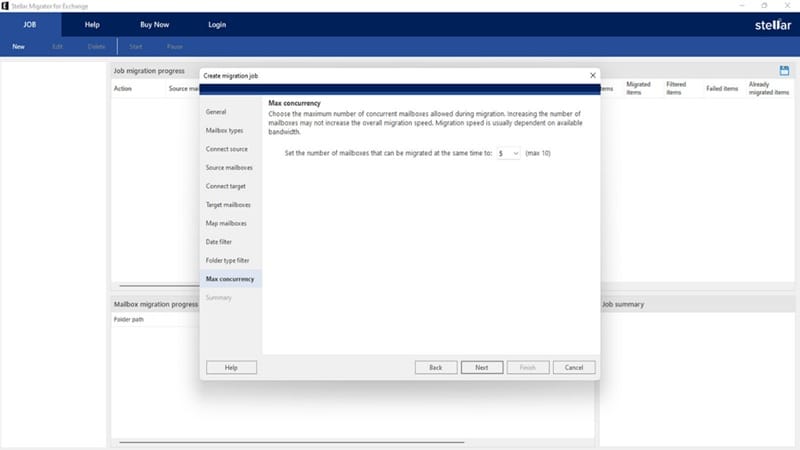Click the Cancel button
The image size is (800, 450).
tap(573, 367)
